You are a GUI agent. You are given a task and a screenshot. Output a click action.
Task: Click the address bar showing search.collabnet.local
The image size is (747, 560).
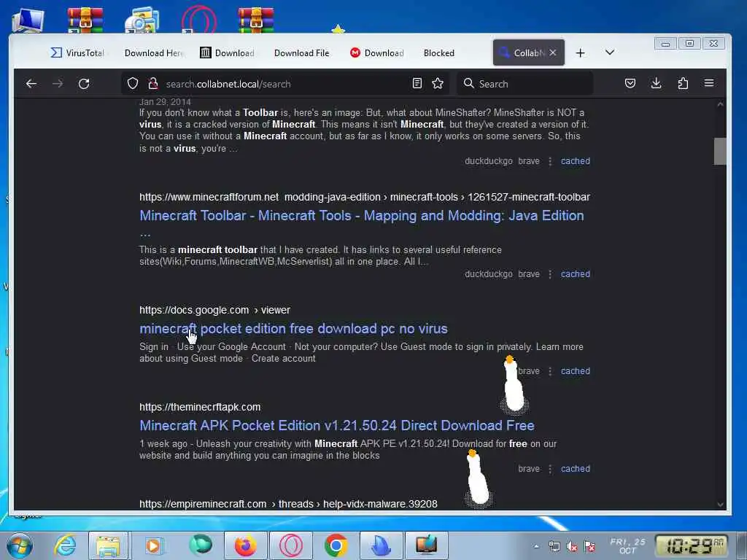pyautogui.click(x=286, y=84)
